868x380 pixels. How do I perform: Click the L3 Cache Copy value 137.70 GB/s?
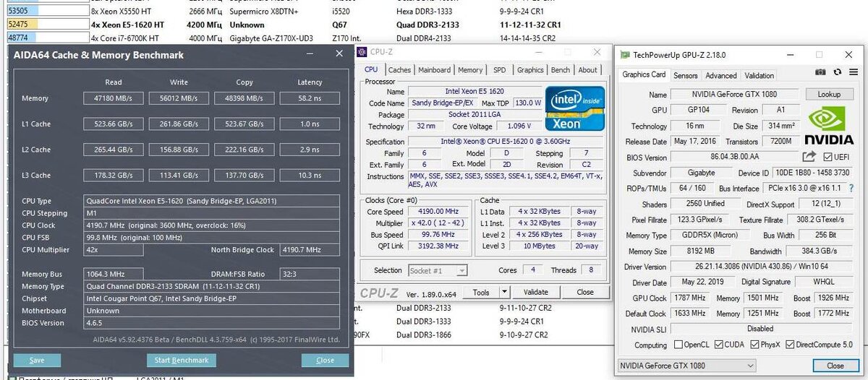pos(244,175)
